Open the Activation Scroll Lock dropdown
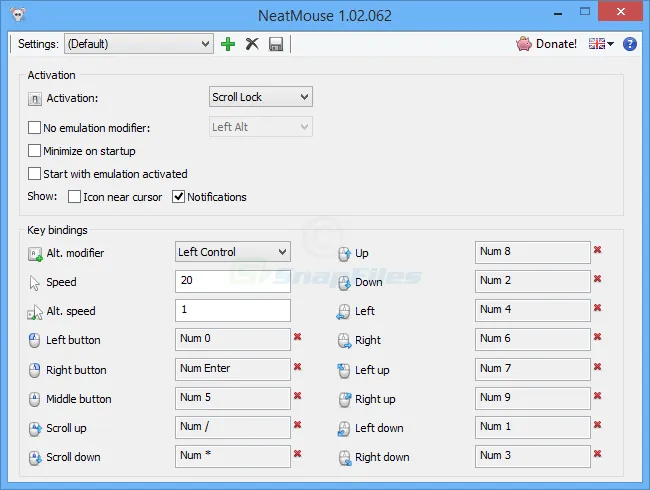 pyautogui.click(x=261, y=97)
